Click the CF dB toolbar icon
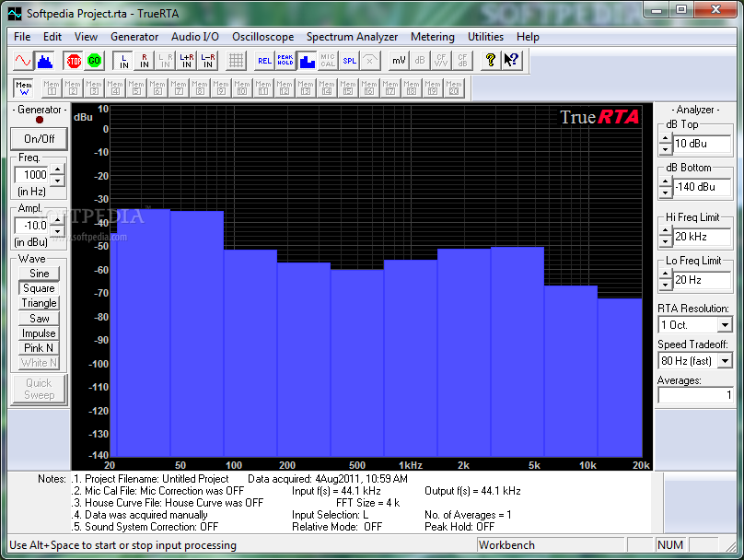The width and height of the screenshot is (744, 560). click(462, 60)
